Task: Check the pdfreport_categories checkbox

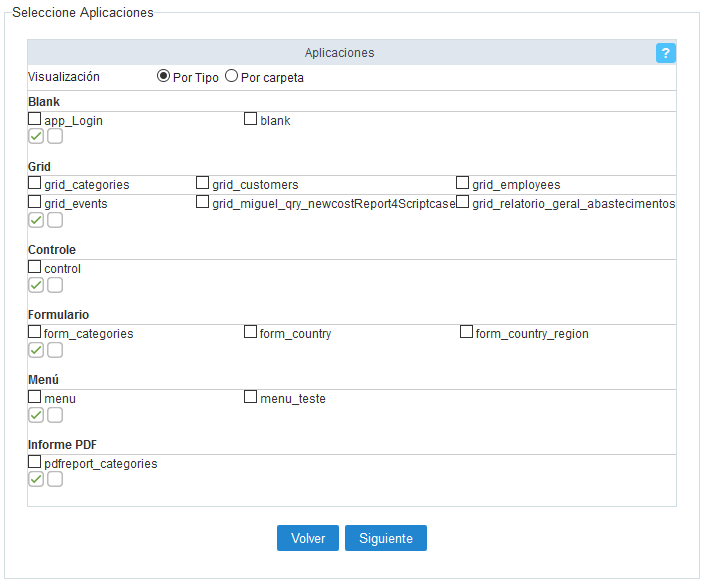Action: coord(35,463)
